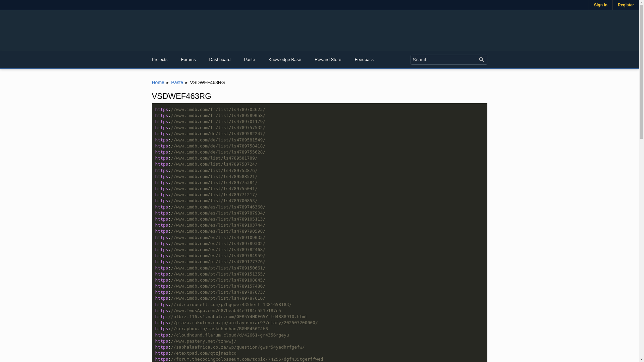Select the list/ls4789581789 URL line
This screenshot has height=362, width=644.
pos(206,158)
